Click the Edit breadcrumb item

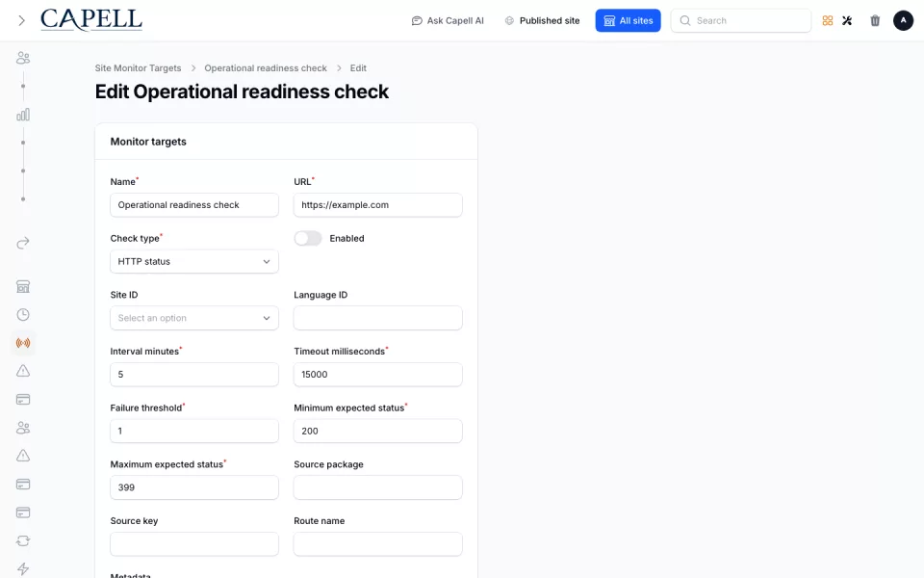point(358,68)
